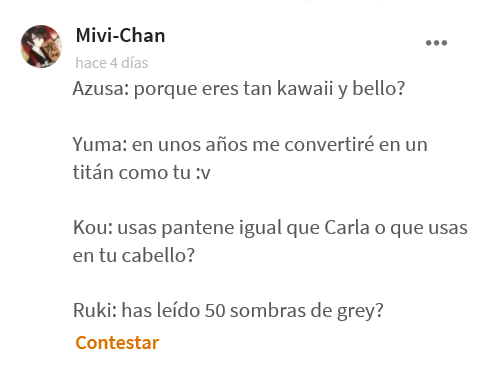
Task: Click the 'Ruki:' name label
Action: point(95,311)
